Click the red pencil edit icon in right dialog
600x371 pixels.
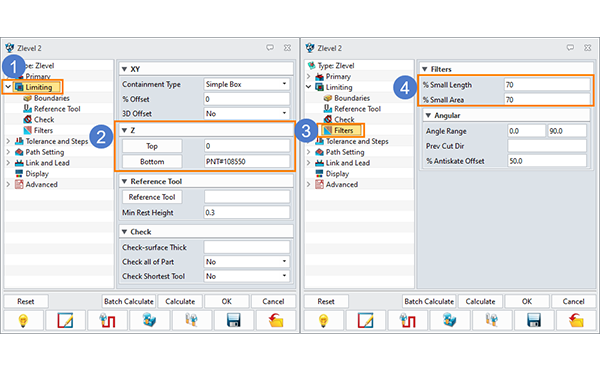[x=365, y=320]
